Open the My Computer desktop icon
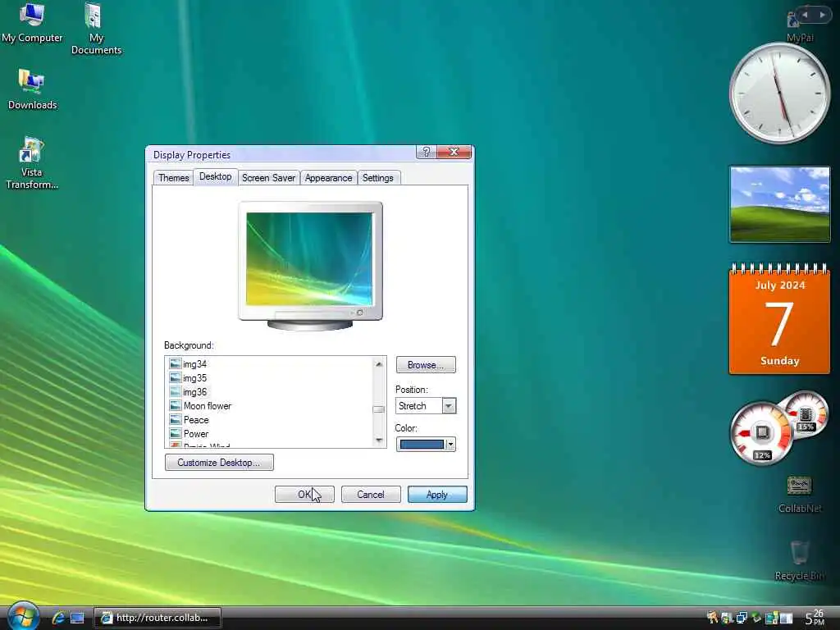This screenshot has width=840, height=630. click(x=32, y=22)
